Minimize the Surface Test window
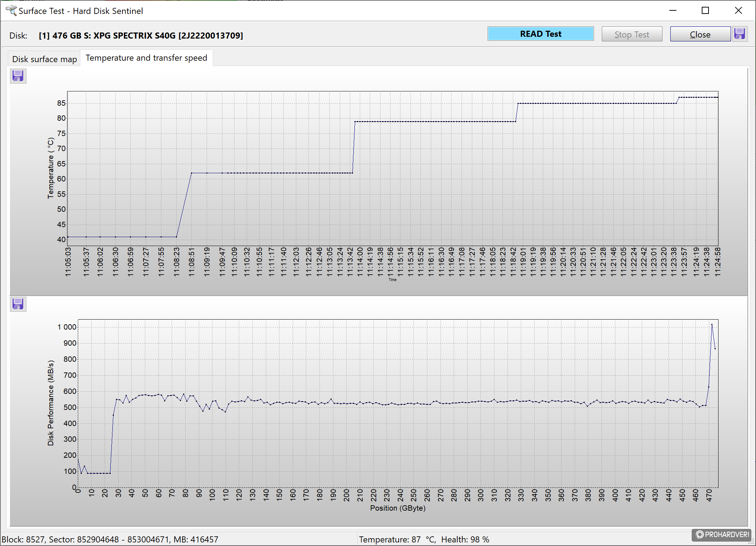Screen dimensions: 756x546 (x=673, y=11)
